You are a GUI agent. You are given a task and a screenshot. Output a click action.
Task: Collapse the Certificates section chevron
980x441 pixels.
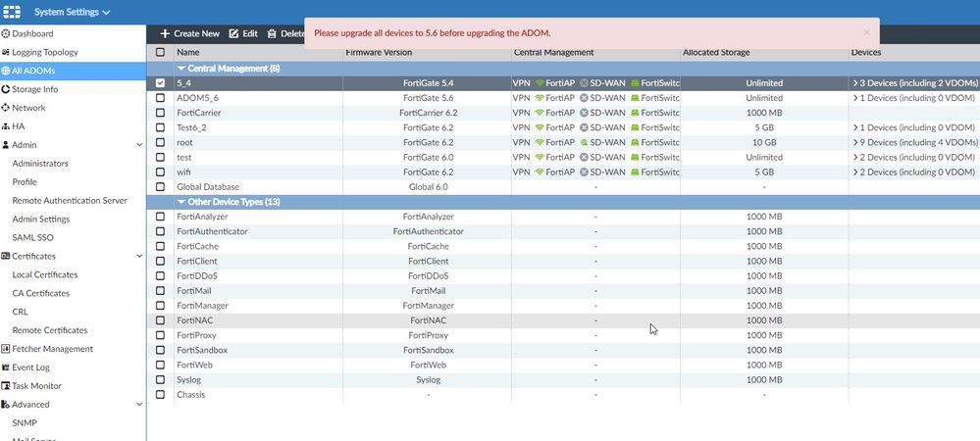click(x=138, y=256)
